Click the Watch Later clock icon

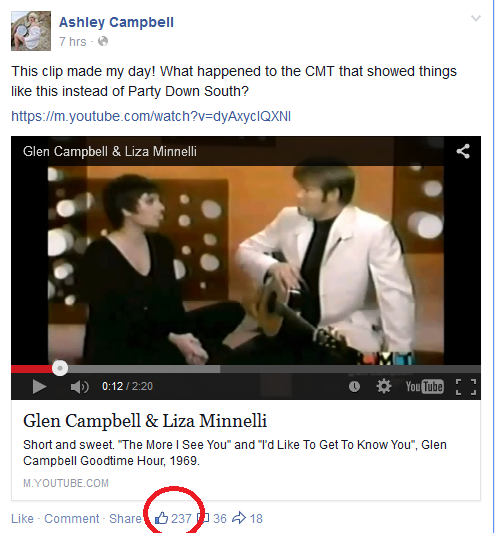354,386
